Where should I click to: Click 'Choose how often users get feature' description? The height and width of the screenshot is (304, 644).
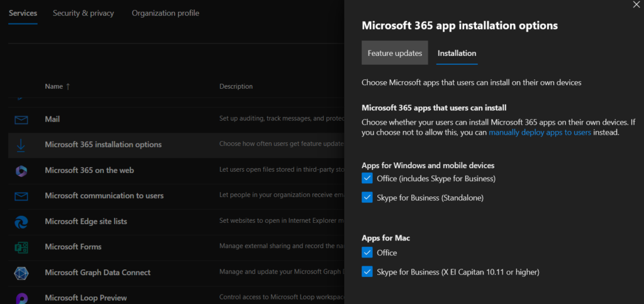[x=281, y=144]
